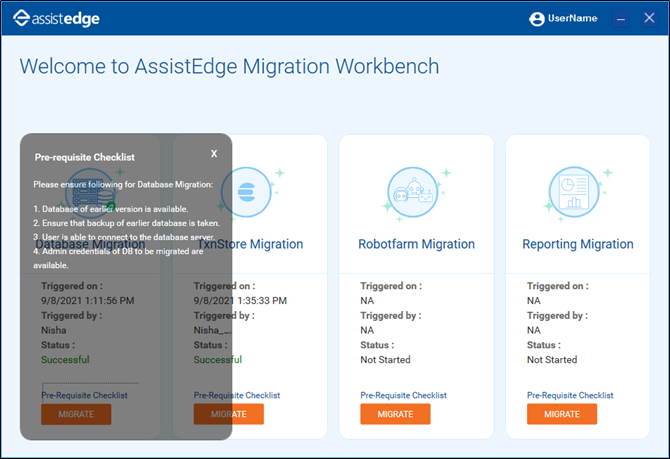This screenshot has height=459, width=670.
Task: Click the user profile avatar icon
Action: click(x=537, y=19)
